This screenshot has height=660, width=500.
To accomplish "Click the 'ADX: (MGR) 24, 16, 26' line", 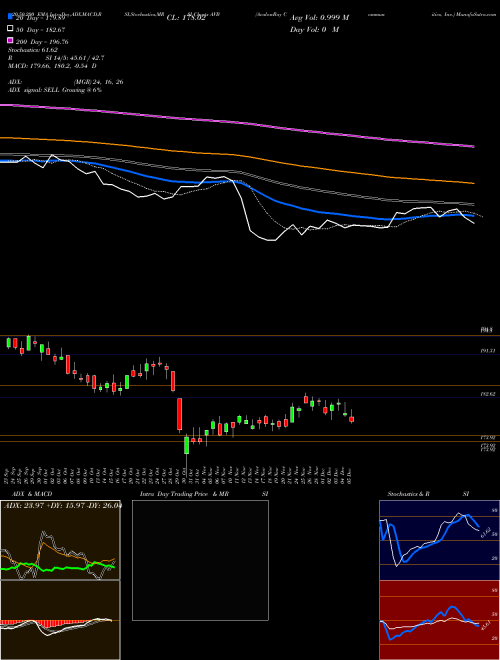I will pos(65,82).
